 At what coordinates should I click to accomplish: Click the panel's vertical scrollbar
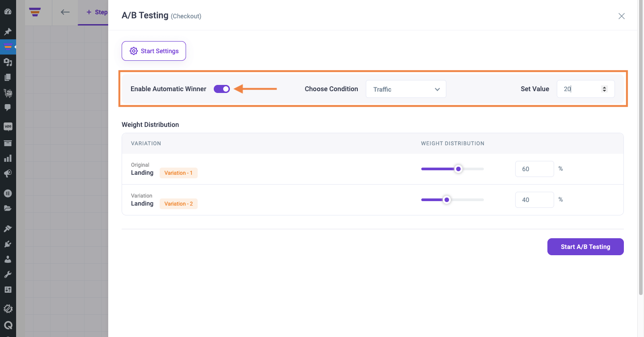pyautogui.click(x=640, y=147)
